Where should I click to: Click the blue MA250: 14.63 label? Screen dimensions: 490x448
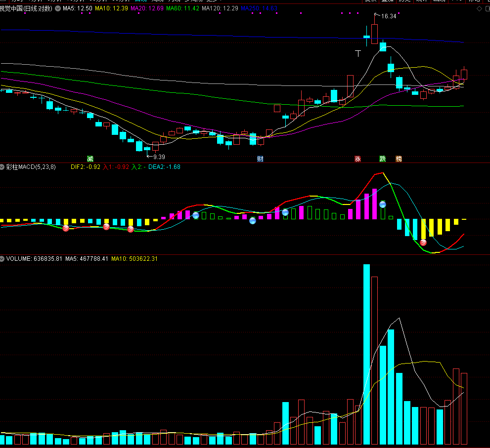[x=259, y=8]
